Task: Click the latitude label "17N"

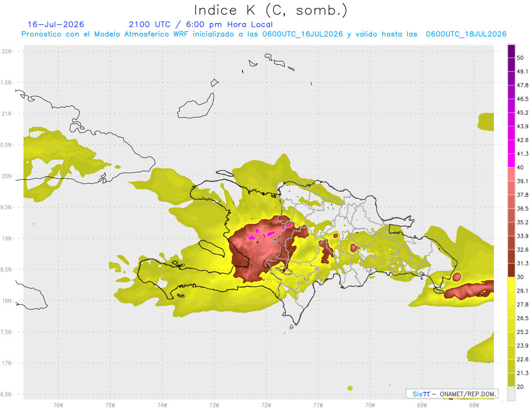Action: (x=7, y=363)
